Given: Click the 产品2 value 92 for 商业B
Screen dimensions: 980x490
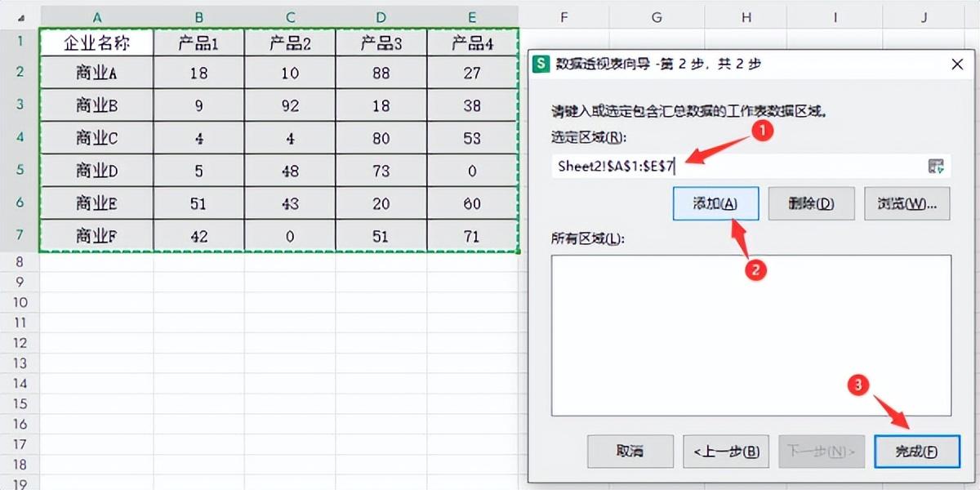Looking at the screenshot, I should pos(290,105).
